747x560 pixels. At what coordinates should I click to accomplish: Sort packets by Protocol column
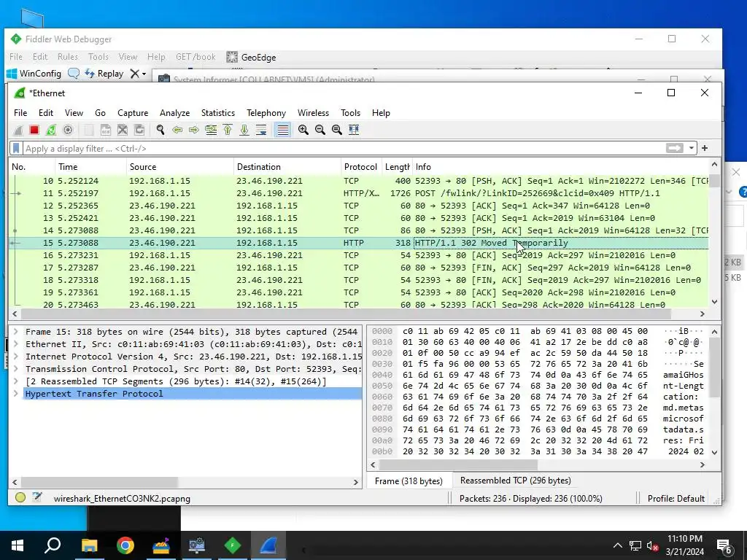coord(361,167)
